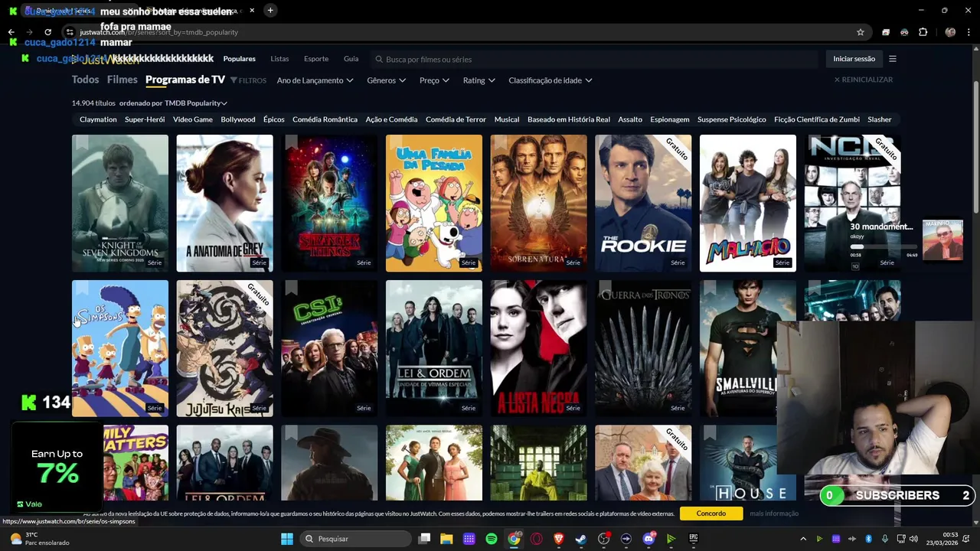980x551 pixels.
Task: Open Bluetooth from the system tray
Action: point(869,539)
